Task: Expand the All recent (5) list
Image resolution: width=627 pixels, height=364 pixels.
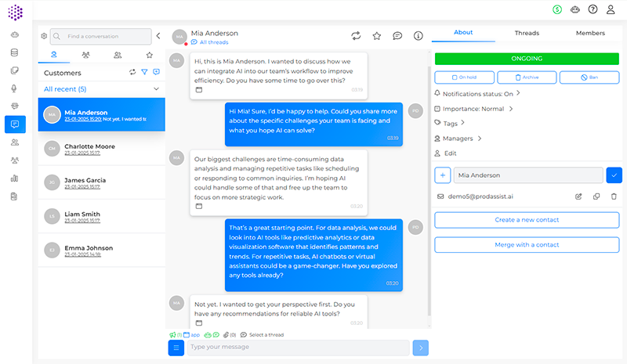Action: [x=156, y=89]
